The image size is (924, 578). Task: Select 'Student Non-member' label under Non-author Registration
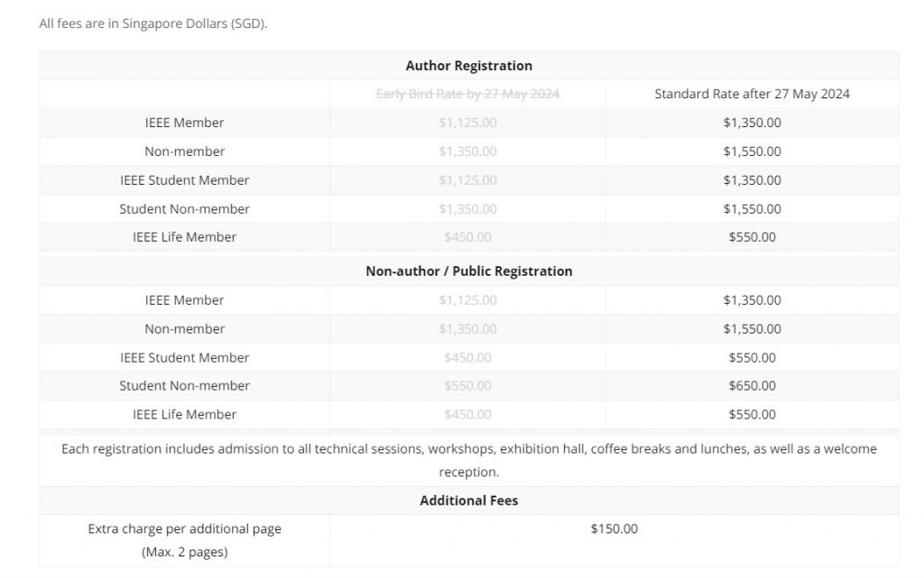pyautogui.click(x=184, y=386)
